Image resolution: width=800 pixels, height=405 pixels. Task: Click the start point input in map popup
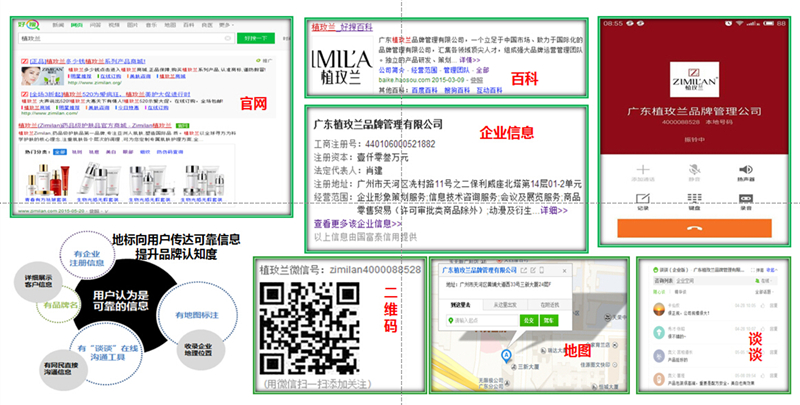[482, 320]
